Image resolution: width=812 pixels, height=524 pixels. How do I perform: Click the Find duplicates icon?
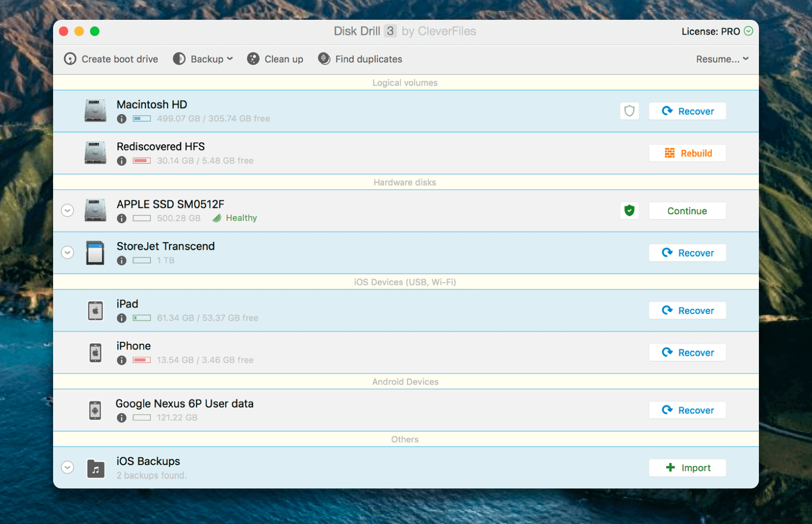[324, 59]
